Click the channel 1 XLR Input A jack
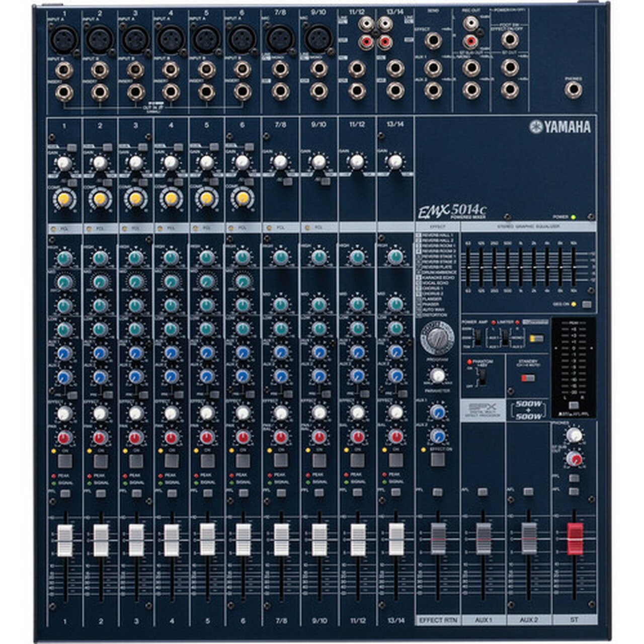The width and height of the screenshot is (644, 644). tap(64, 40)
